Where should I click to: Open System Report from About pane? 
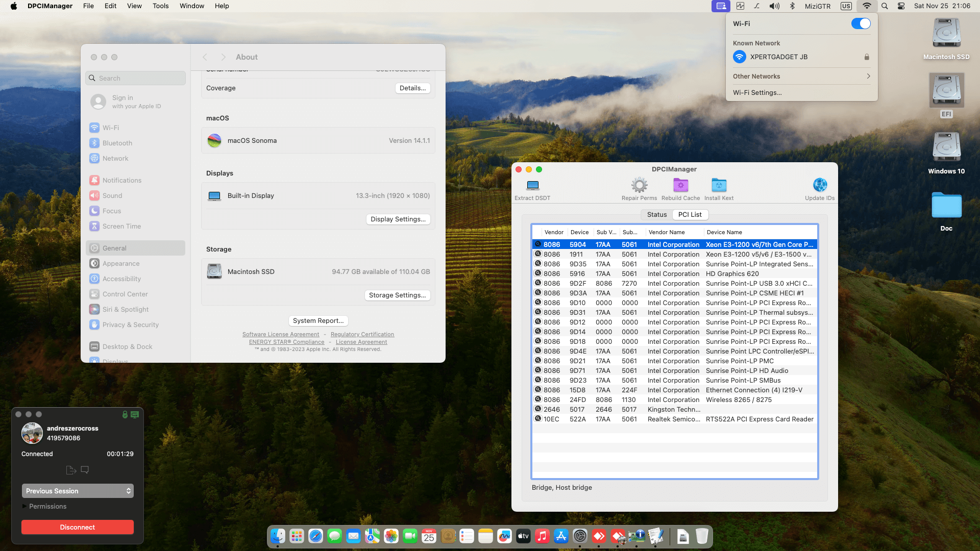tap(318, 321)
